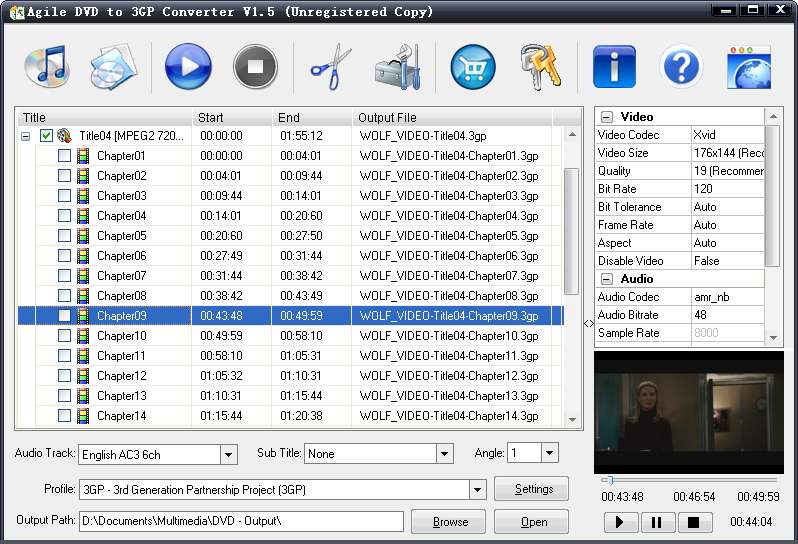Select the Chapter07 row
The image size is (798, 544).
(x=290, y=276)
